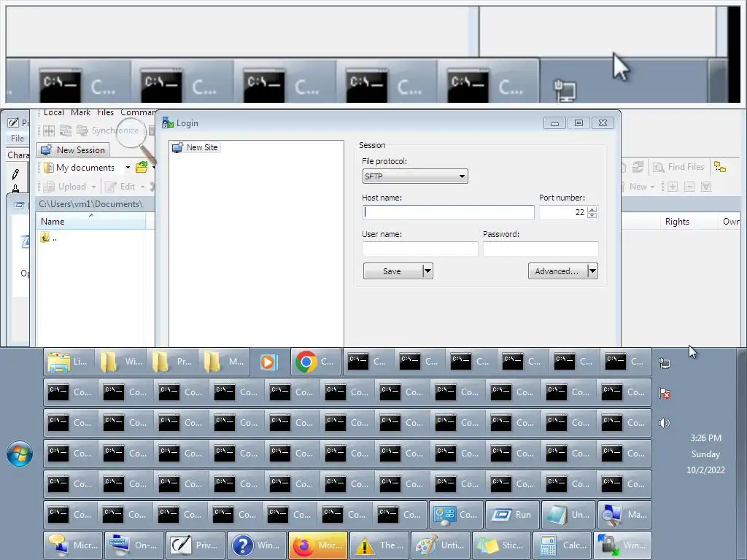The height and width of the screenshot is (560, 747).
Task: Click the floating Magnifier glass icon
Action: point(131,134)
